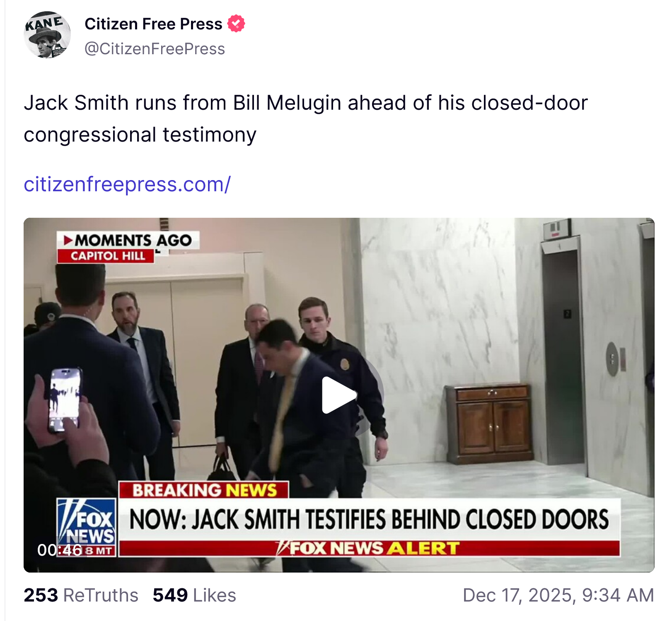View the 549 Likes list
Screen dimensions: 672x621
pyautogui.click(x=194, y=595)
